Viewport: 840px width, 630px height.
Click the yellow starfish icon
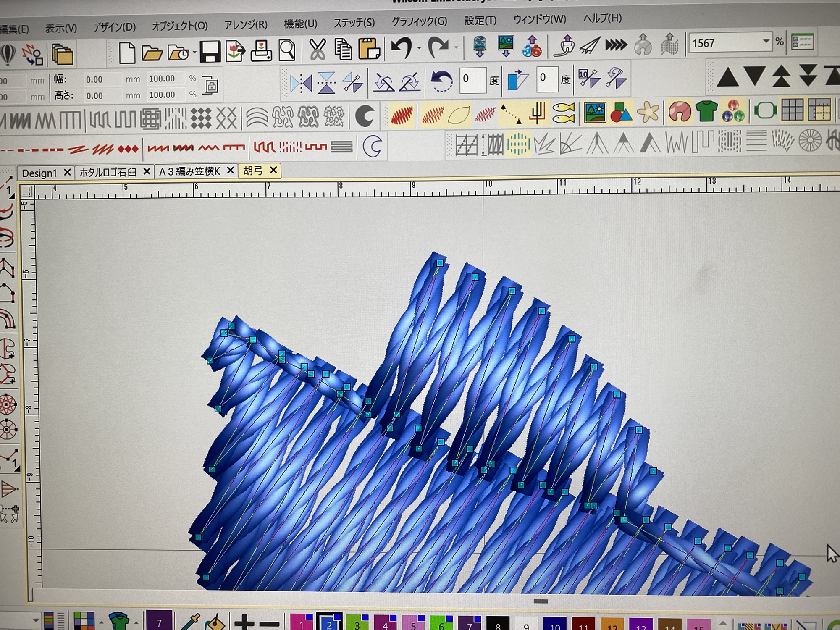pos(648,112)
